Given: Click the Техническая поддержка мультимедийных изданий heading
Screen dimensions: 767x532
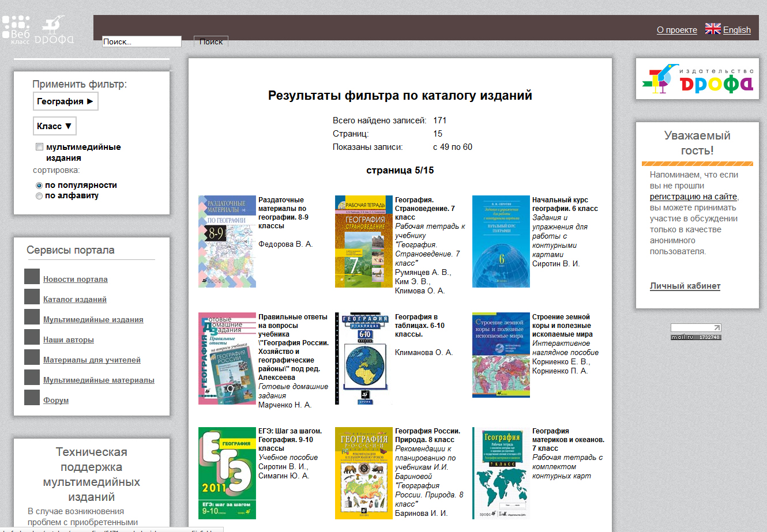Looking at the screenshot, I should click(92, 474).
